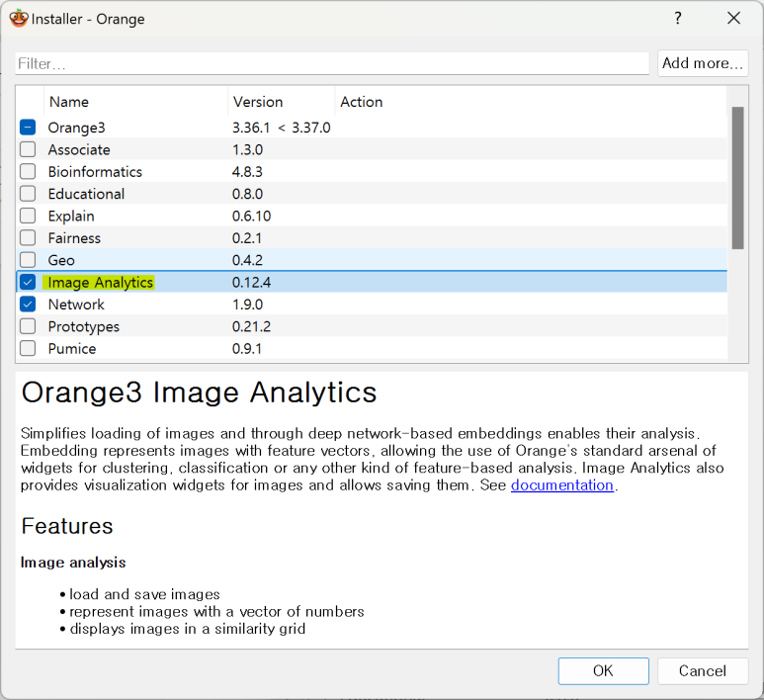Click version cell 1.3.0
764x700 pixels.
click(247, 149)
